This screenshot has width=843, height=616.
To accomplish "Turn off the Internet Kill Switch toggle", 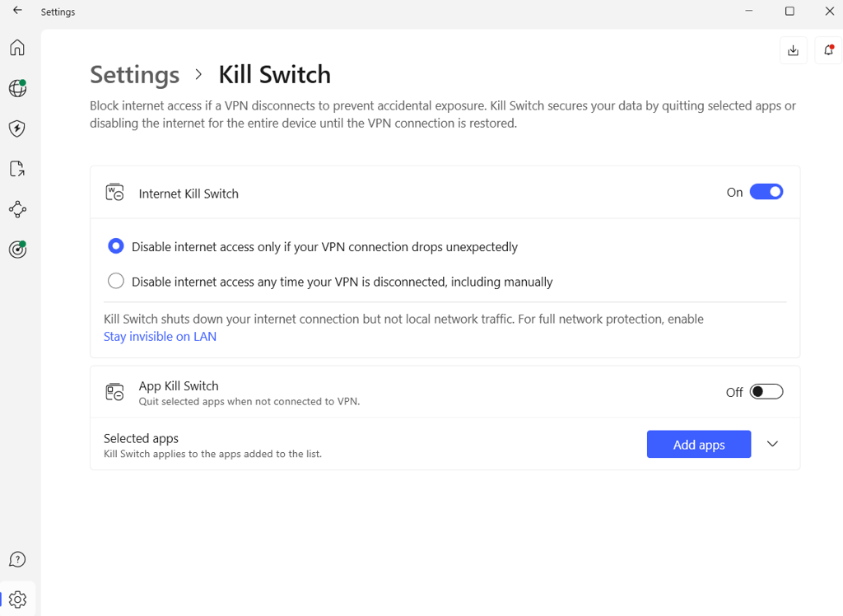I will (766, 192).
